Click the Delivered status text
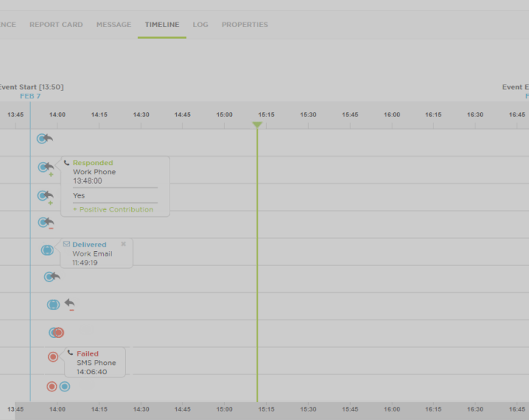529x420 pixels. (x=89, y=245)
